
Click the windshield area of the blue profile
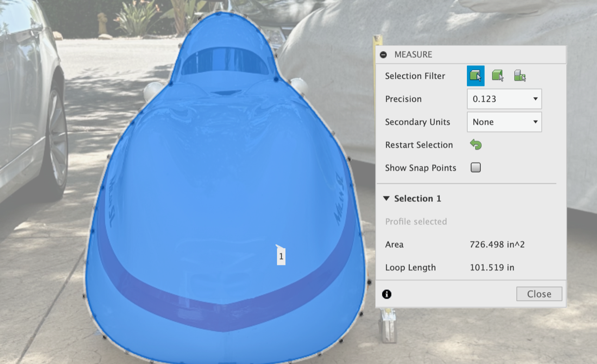[x=224, y=62]
